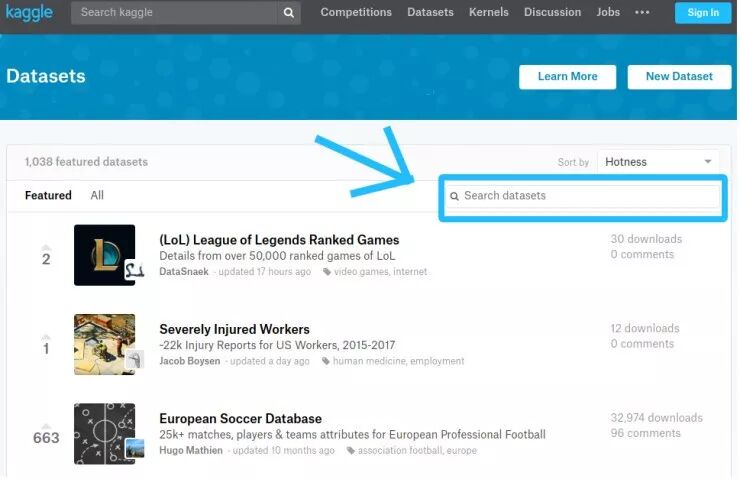Screen dimensions: 740x479
Task: Click the 'association football, europe' tags
Action: (x=417, y=451)
